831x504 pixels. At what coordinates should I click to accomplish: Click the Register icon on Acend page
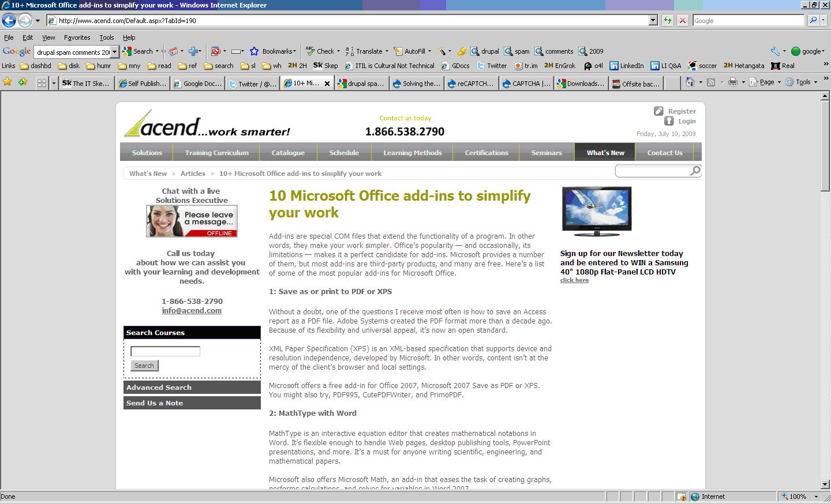(x=658, y=111)
